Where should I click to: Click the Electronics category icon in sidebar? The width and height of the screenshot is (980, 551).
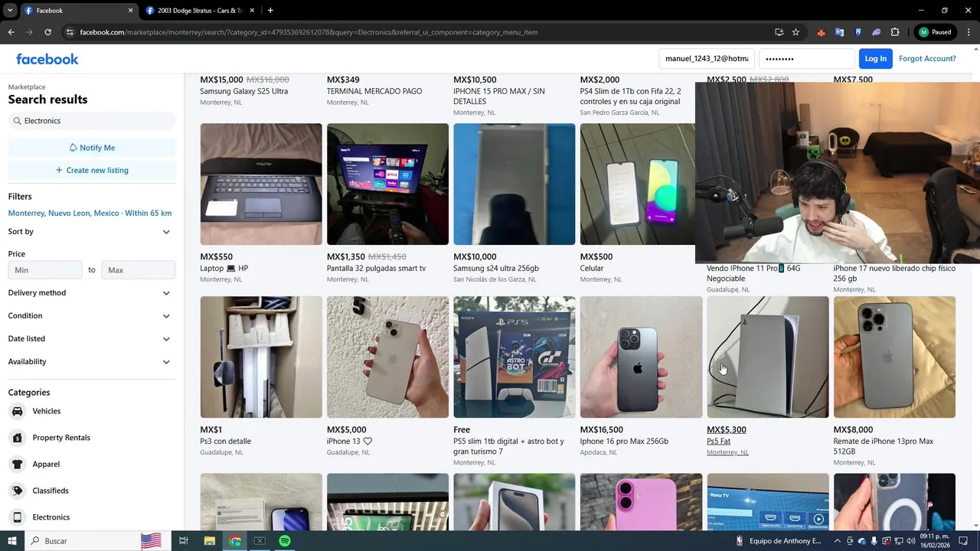point(17,517)
